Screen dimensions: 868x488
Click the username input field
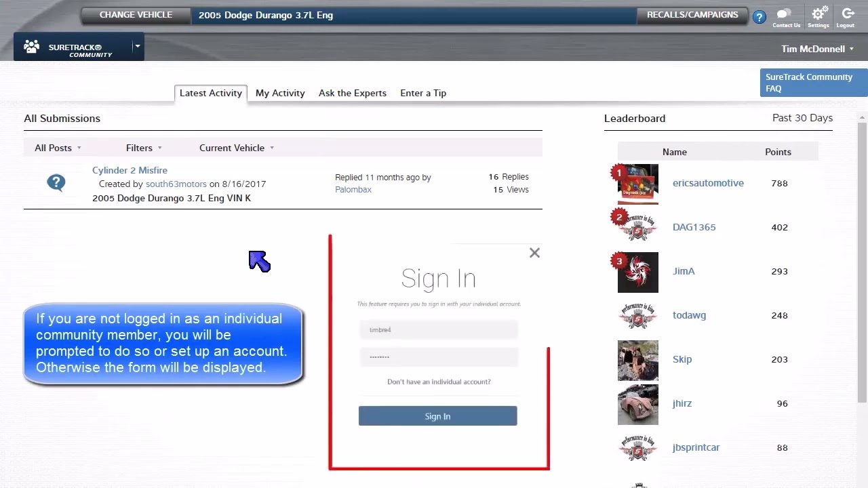click(438, 330)
